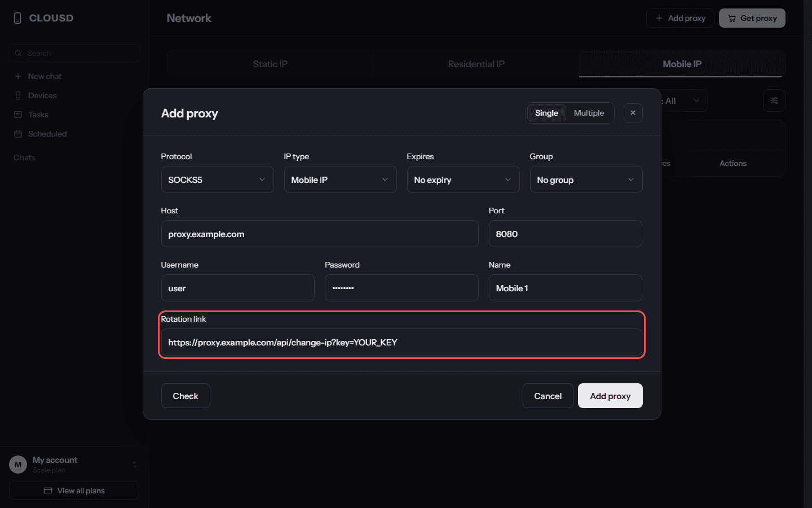Click the Username input field
The width and height of the screenshot is (812, 508).
pyautogui.click(x=238, y=288)
